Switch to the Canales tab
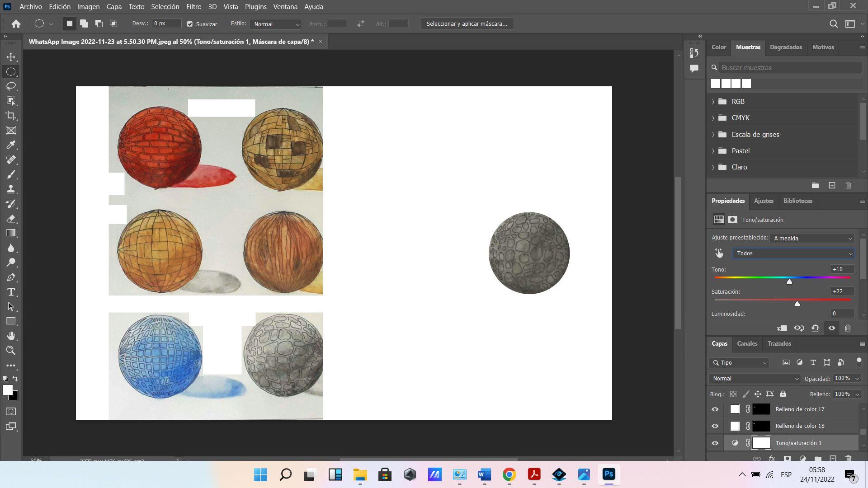The image size is (868, 488). pyautogui.click(x=747, y=344)
